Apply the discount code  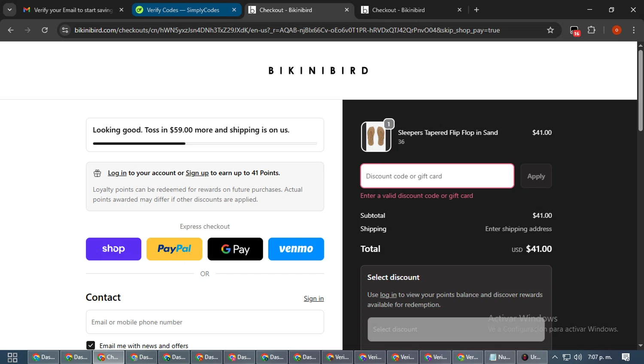[536, 176]
